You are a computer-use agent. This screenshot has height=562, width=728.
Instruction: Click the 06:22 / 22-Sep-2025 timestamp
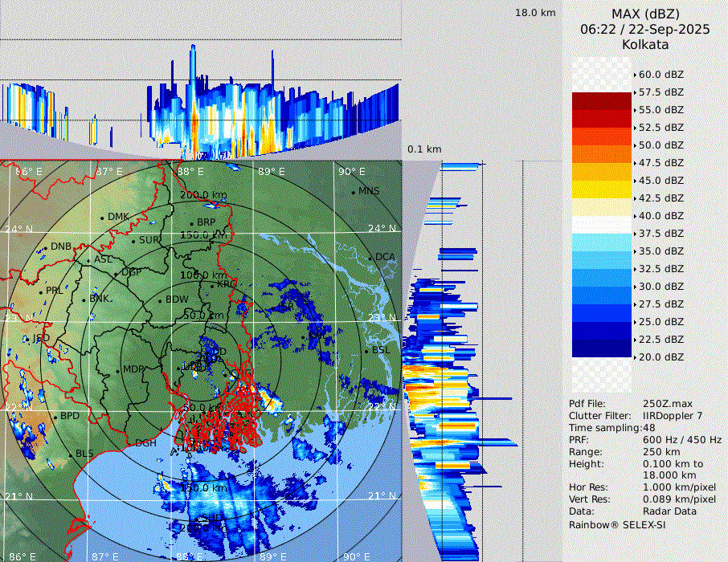[645, 29]
